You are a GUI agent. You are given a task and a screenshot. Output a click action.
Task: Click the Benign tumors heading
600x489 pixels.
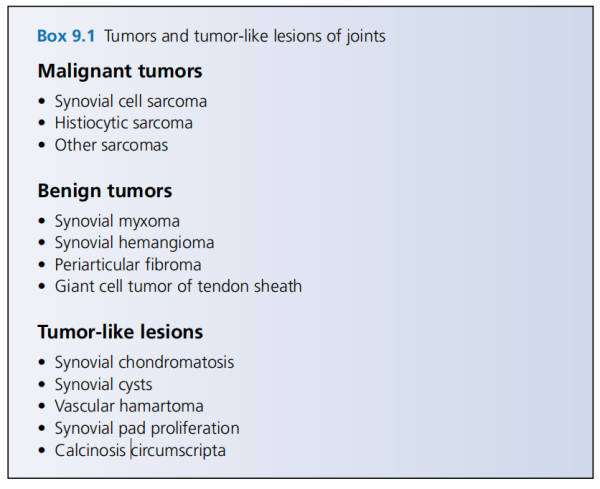click(x=105, y=191)
